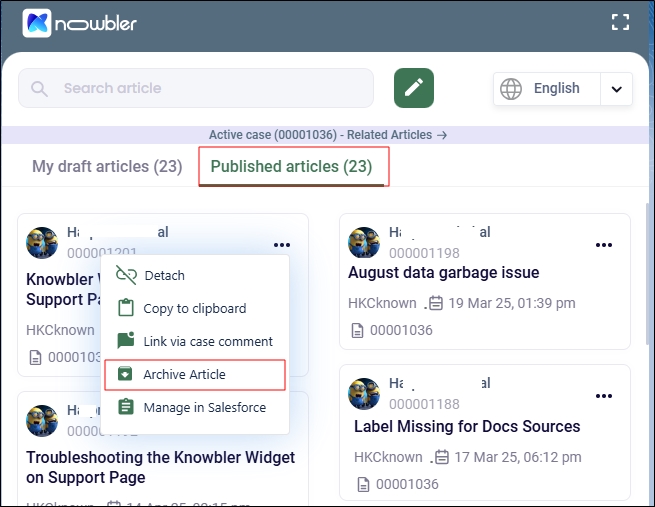This screenshot has width=655, height=507.
Task: Click case number 00001036 on August card
Action: point(401,330)
